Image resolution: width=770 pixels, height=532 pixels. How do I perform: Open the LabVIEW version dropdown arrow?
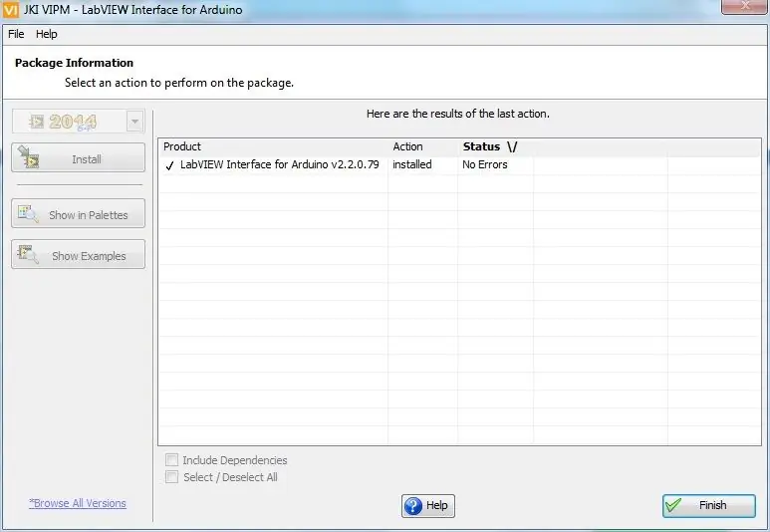coord(134,122)
